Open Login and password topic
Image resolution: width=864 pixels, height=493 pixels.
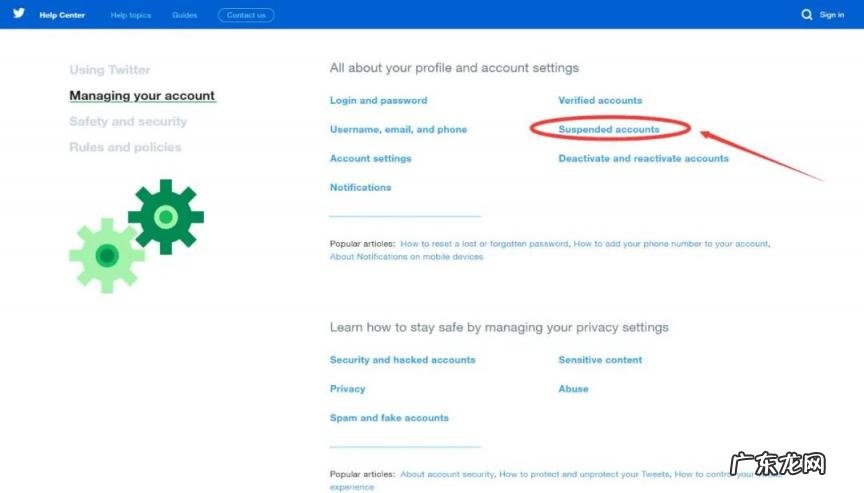point(379,101)
